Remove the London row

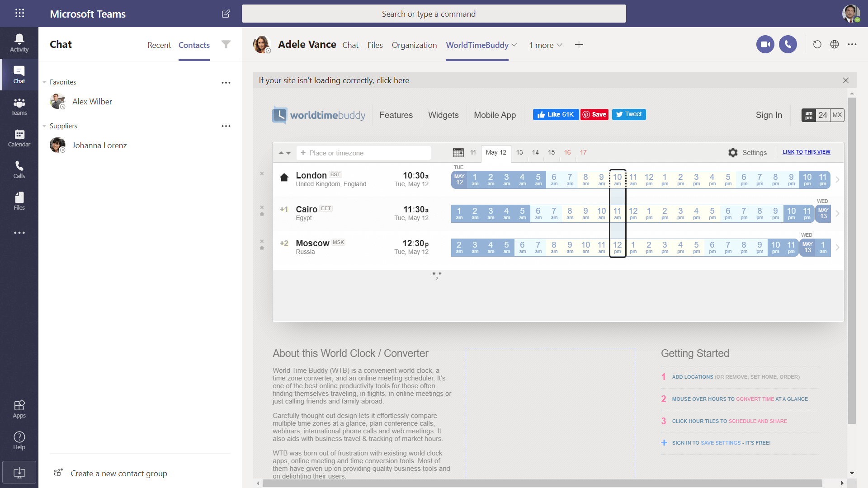tap(262, 174)
